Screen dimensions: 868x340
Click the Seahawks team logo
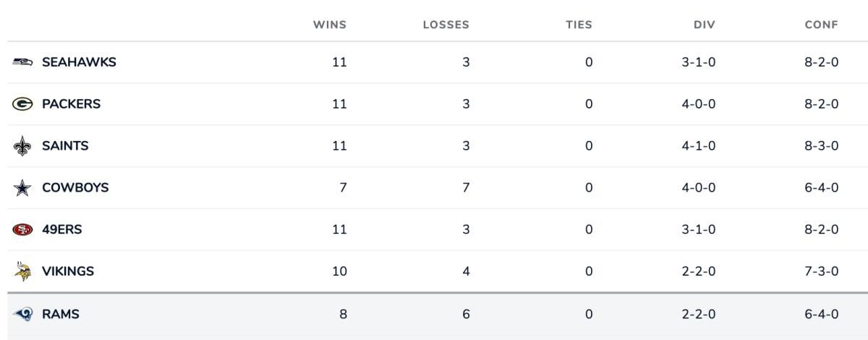[22, 62]
